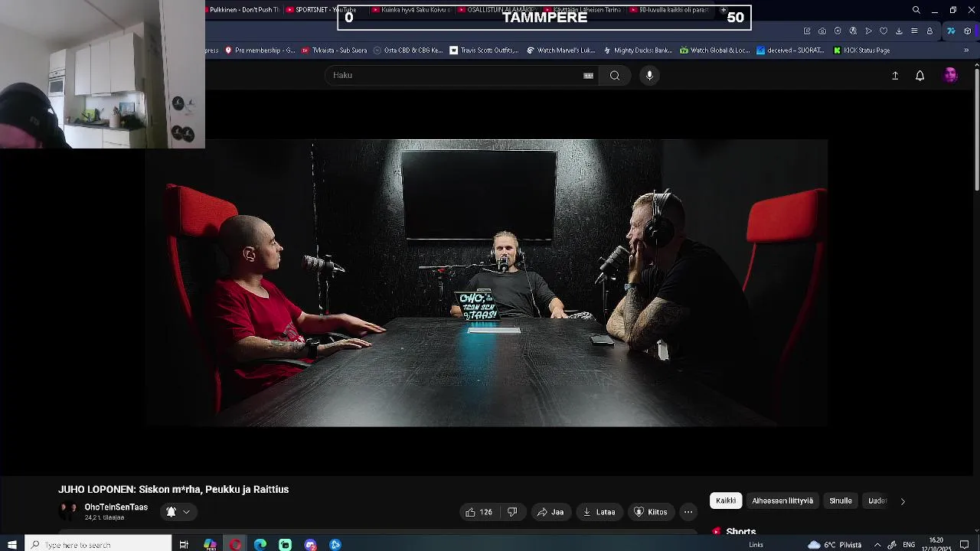
Task: Click the Lataa download button
Action: [599, 512]
